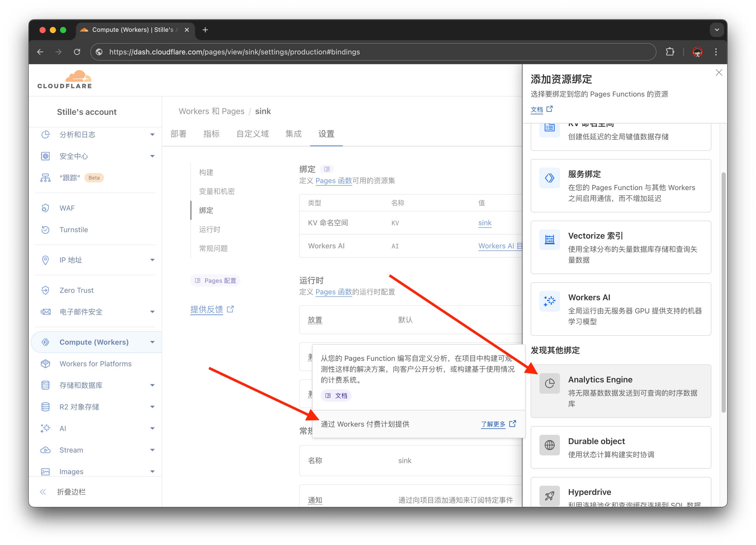756x545 pixels.
Task: Expand the Stream sidebar section
Action: 152,450
